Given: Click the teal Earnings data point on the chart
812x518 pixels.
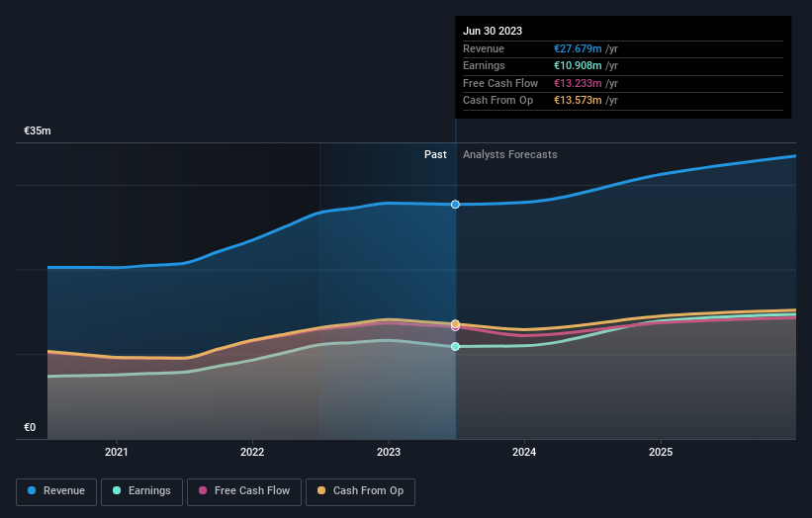Looking at the screenshot, I should [x=455, y=347].
